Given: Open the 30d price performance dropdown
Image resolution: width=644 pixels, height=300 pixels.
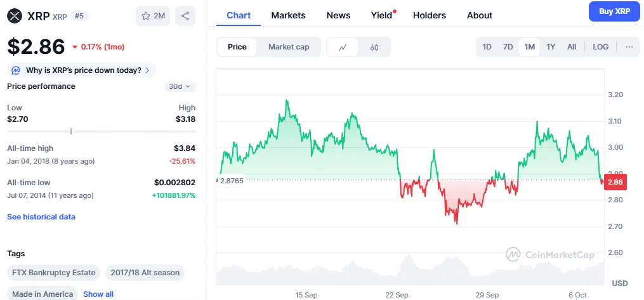Looking at the screenshot, I should tap(181, 86).
